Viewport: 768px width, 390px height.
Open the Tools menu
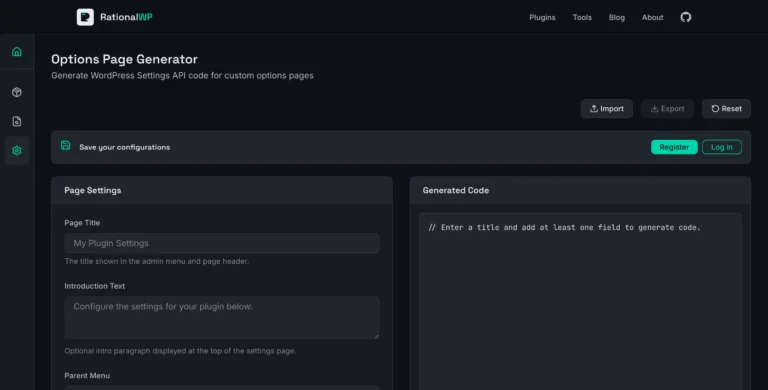582,17
